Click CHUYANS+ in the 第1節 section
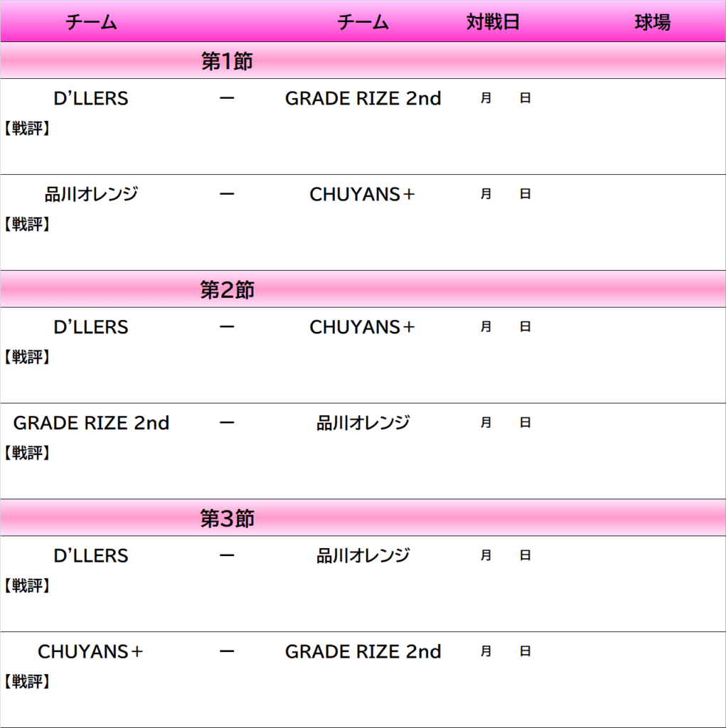The height and width of the screenshot is (728, 726). click(363, 194)
